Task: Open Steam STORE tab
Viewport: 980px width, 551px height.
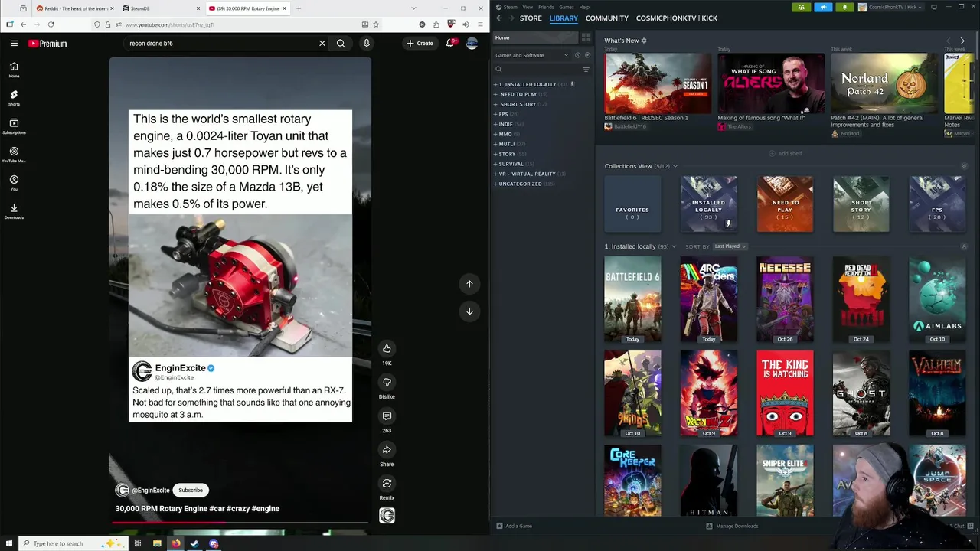Action: click(x=531, y=18)
